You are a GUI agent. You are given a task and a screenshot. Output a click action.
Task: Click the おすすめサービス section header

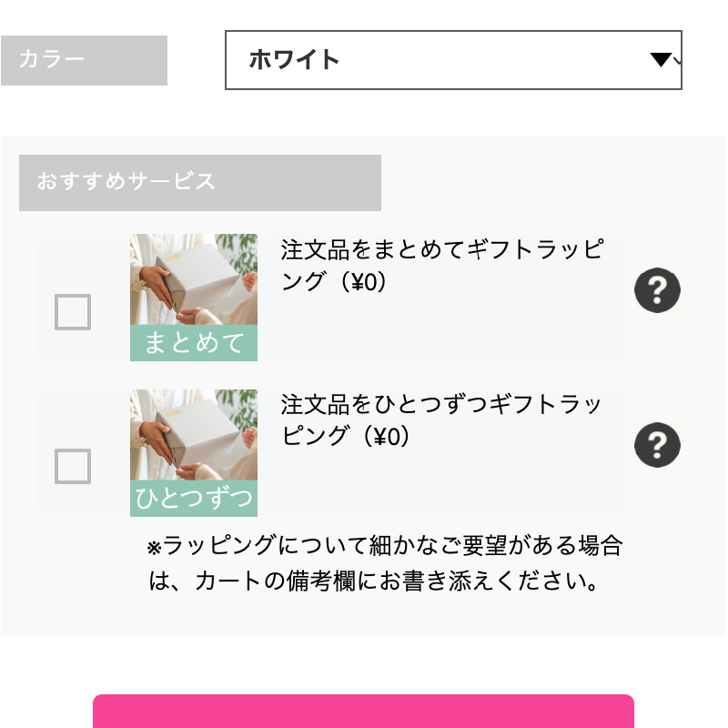click(200, 183)
